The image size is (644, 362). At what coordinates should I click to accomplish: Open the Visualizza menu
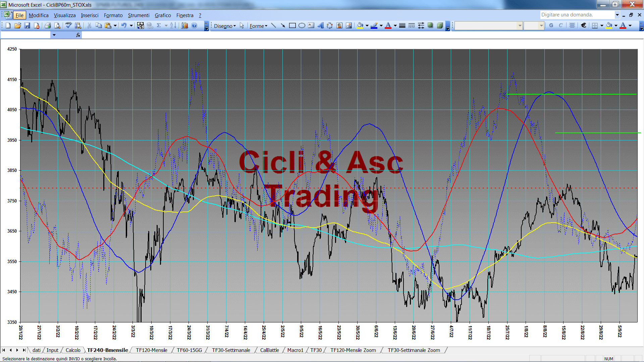[x=65, y=15]
